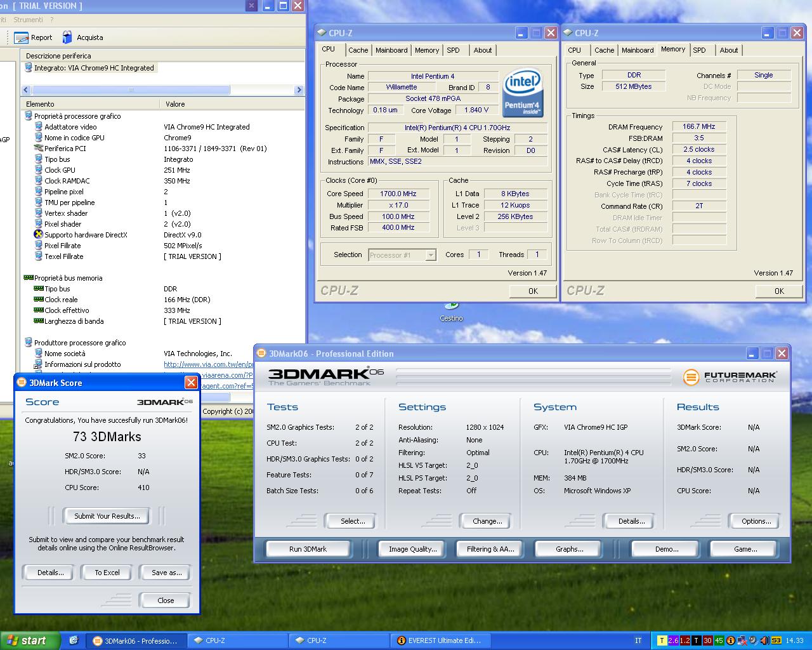Image resolution: width=812 pixels, height=650 pixels.
Task: Click the DRAM Frequency 166.7 MHz field
Action: [699, 127]
